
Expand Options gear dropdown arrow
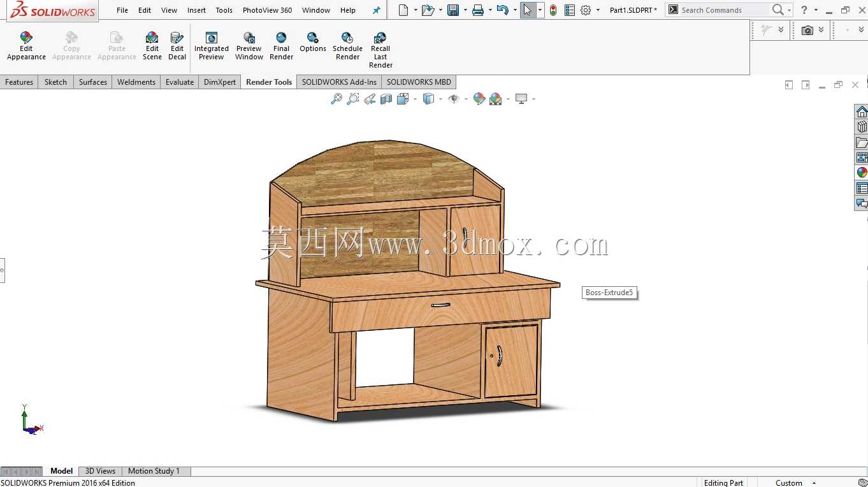[598, 10]
